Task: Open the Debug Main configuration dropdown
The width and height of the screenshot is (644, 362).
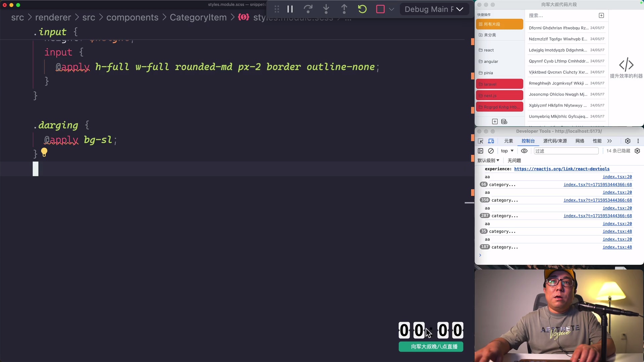Action: point(460,9)
